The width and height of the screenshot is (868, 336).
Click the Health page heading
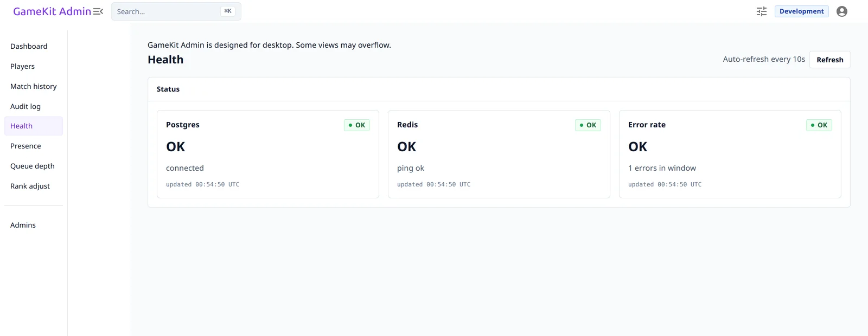click(165, 60)
